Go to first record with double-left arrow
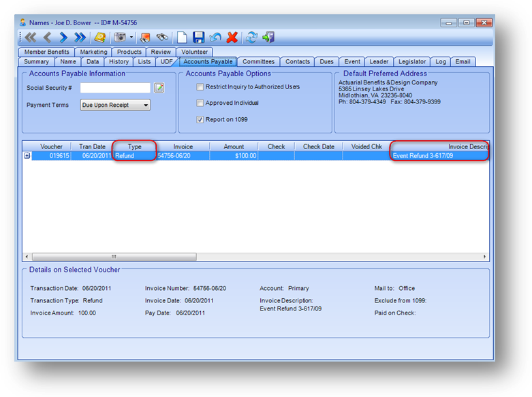Screen dimensions: 532x397 tap(31, 37)
